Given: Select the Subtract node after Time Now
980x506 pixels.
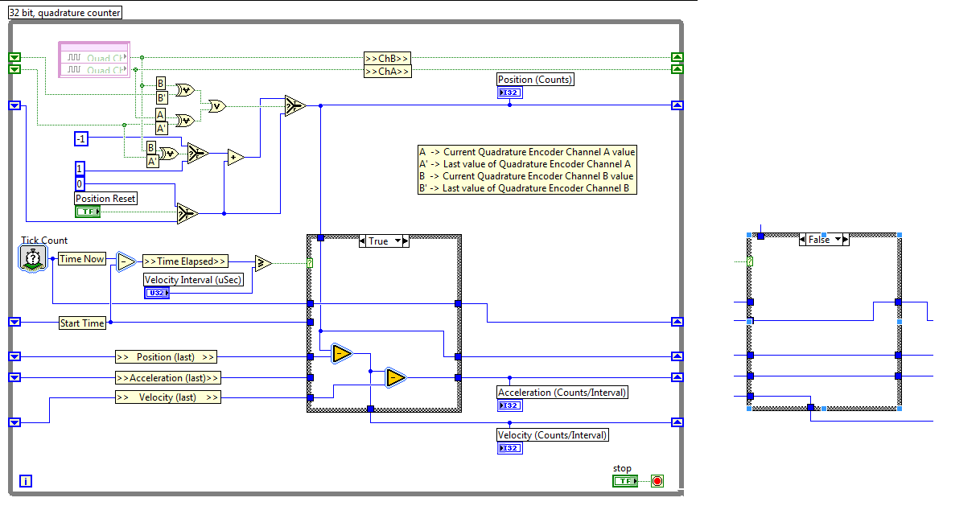Looking at the screenshot, I should tap(126, 261).
